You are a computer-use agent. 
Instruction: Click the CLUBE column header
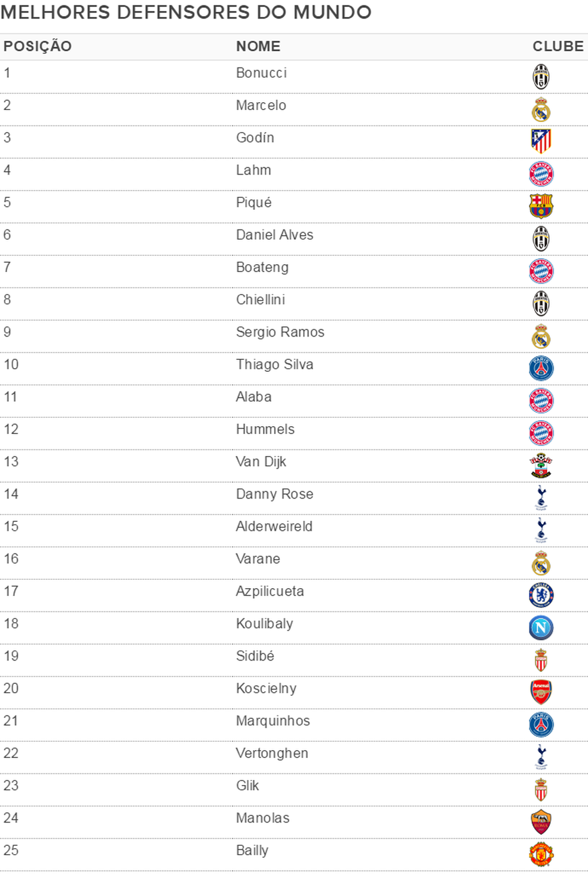558,47
